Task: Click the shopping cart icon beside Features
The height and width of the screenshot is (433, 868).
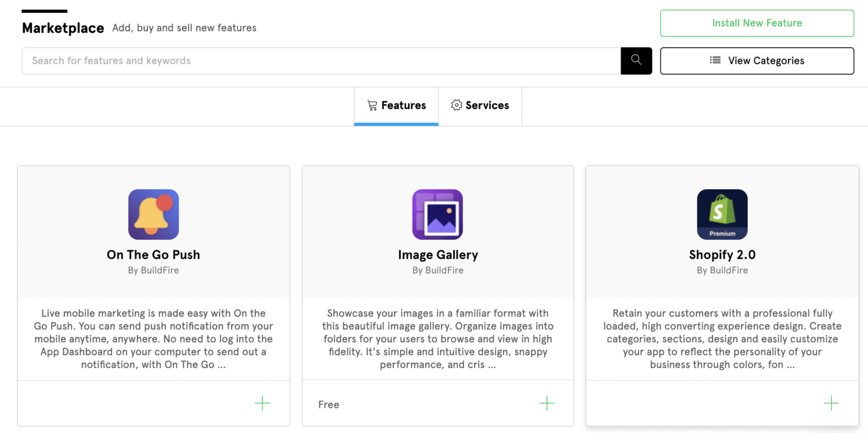Action: [x=372, y=105]
